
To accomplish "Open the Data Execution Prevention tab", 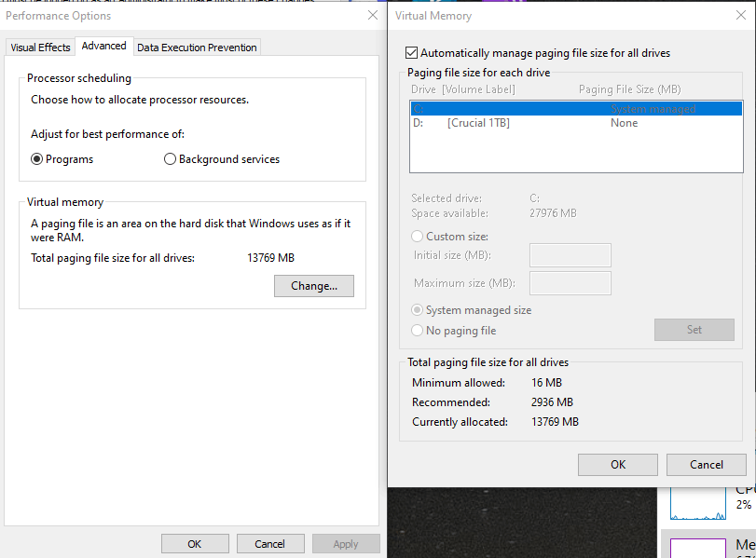I will (197, 48).
